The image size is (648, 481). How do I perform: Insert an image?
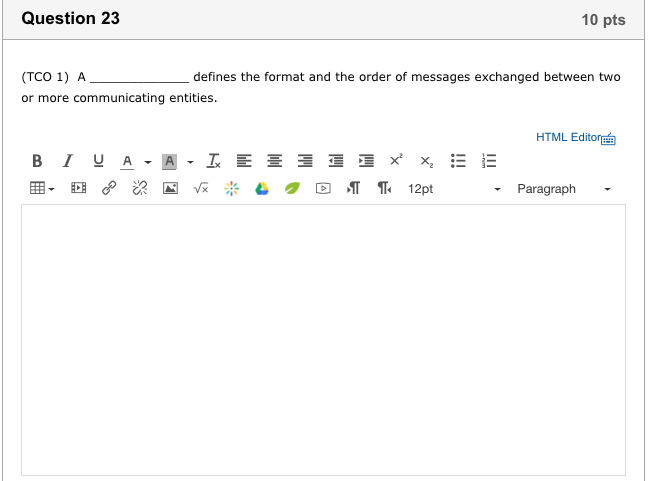coord(170,188)
